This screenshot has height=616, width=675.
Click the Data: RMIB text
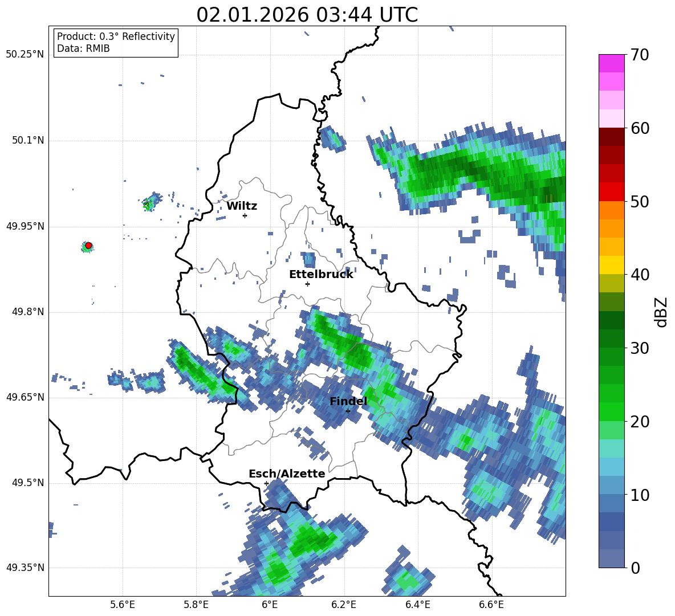click(x=83, y=48)
